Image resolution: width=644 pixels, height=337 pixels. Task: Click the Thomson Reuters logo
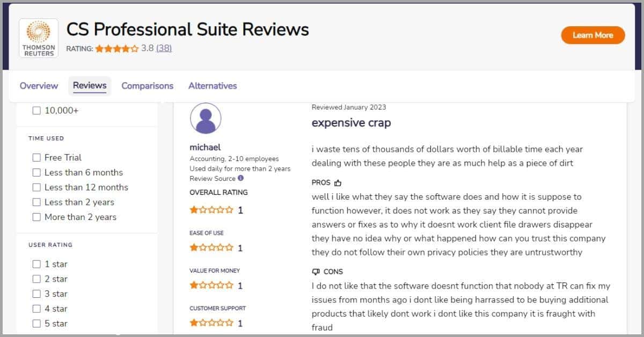click(x=39, y=38)
